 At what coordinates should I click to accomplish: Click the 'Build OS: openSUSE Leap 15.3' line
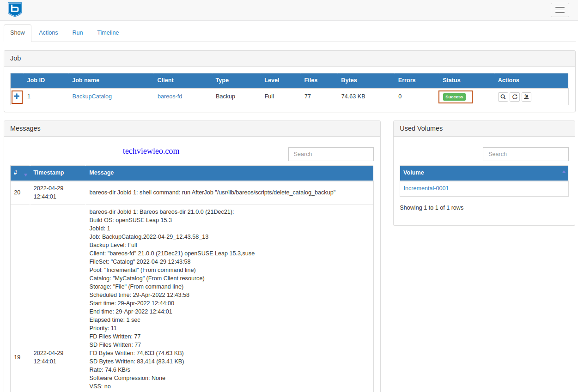[131, 220]
